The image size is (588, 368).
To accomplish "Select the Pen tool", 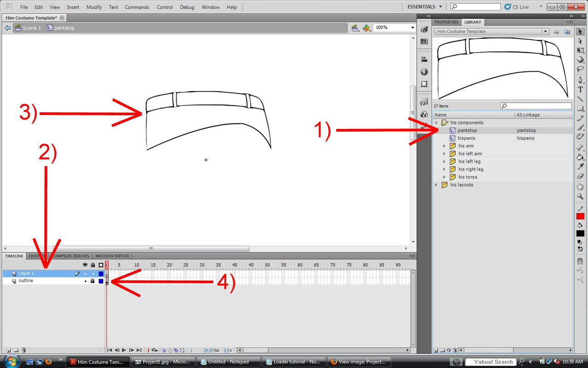I will coord(580,80).
